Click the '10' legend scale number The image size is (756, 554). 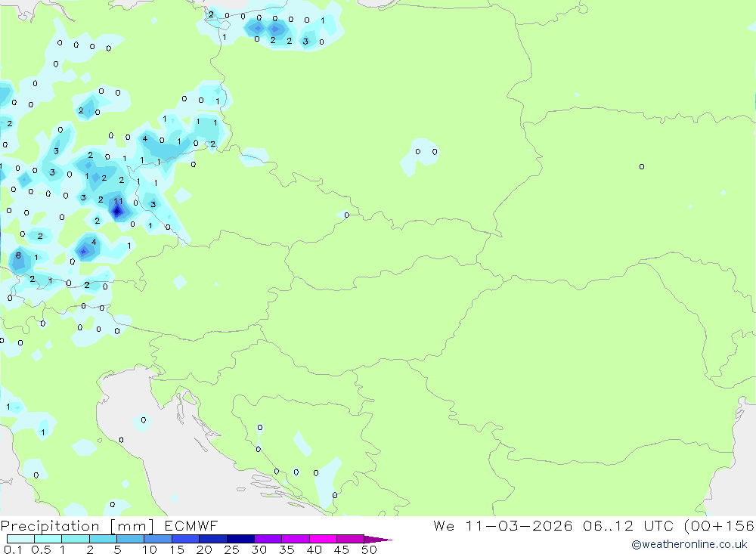pos(150,549)
